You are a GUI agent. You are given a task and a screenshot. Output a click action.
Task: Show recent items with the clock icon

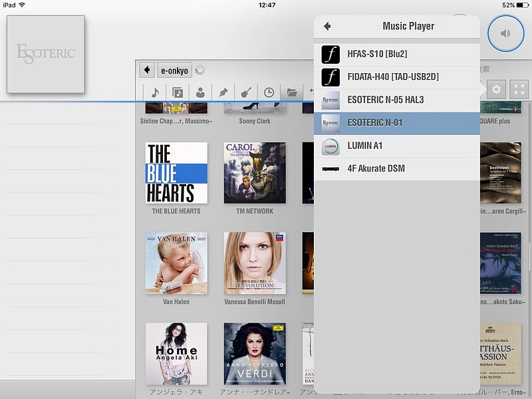pyautogui.click(x=269, y=92)
